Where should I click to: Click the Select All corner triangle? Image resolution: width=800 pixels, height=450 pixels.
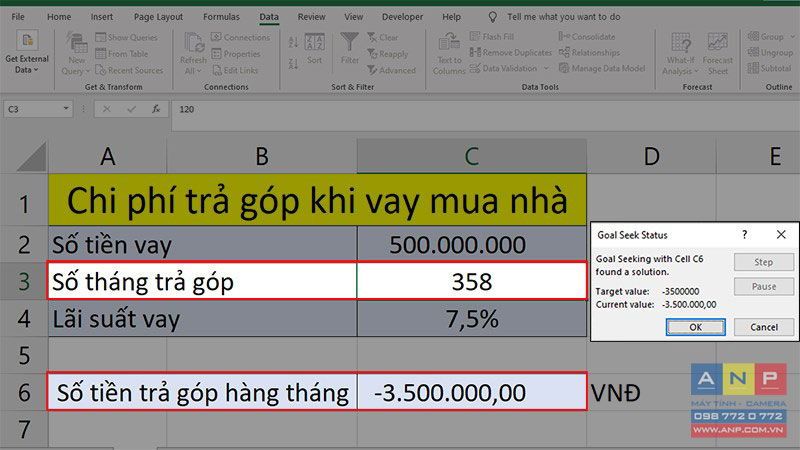click(31, 157)
